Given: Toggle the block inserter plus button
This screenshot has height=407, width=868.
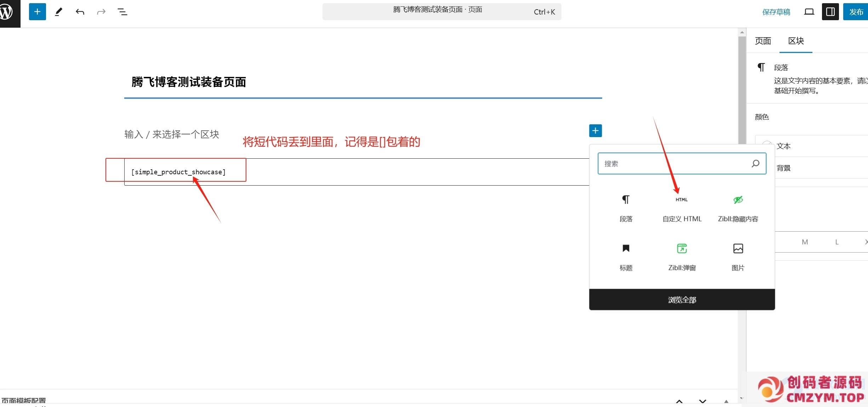Looking at the screenshot, I should pyautogui.click(x=37, y=12).
